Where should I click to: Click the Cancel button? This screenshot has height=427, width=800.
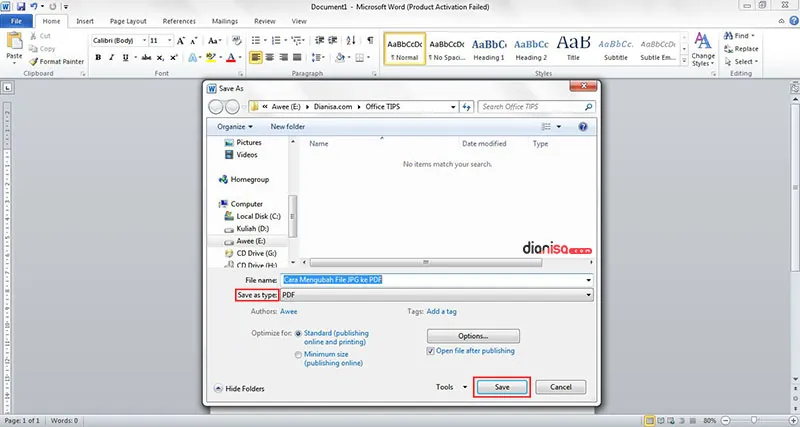point(561,387)
